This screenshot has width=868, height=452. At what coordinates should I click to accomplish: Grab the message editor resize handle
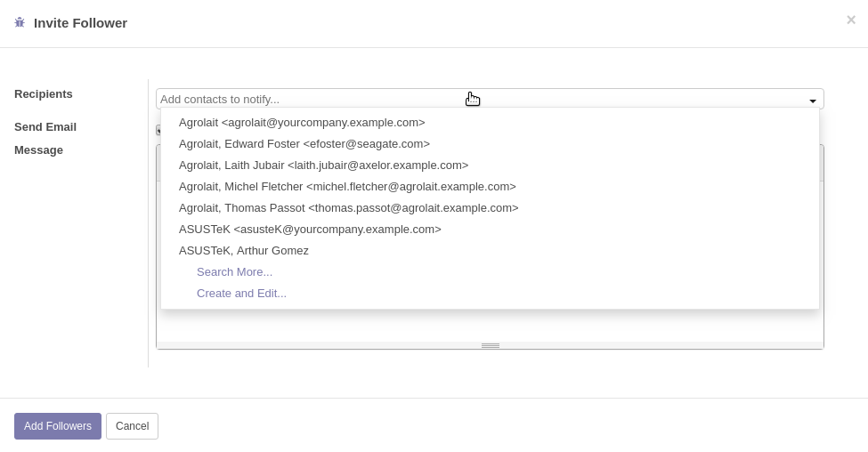point(491,346)
